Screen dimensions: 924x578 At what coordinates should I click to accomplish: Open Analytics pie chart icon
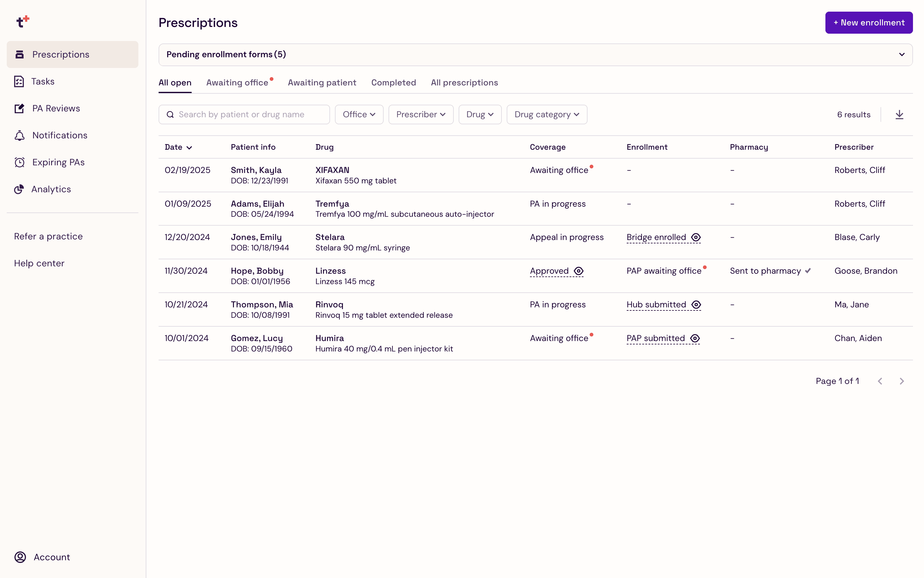click(x=19, y=189)
